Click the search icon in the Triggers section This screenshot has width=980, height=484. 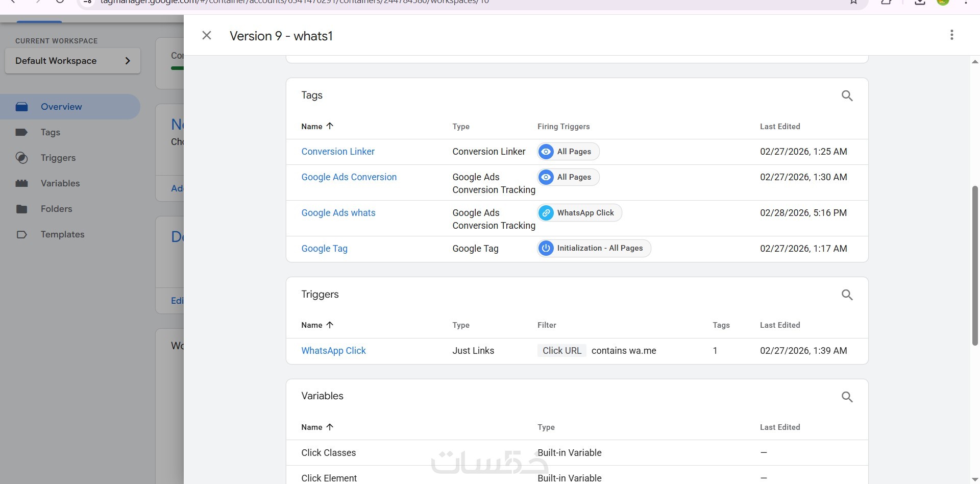pyautogui.click(x=847, y=295)
